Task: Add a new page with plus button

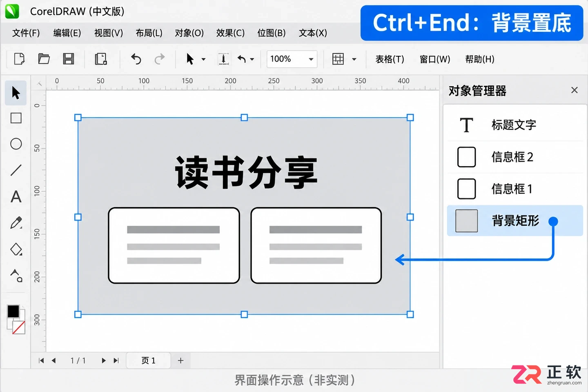Action: coord(181,361)
